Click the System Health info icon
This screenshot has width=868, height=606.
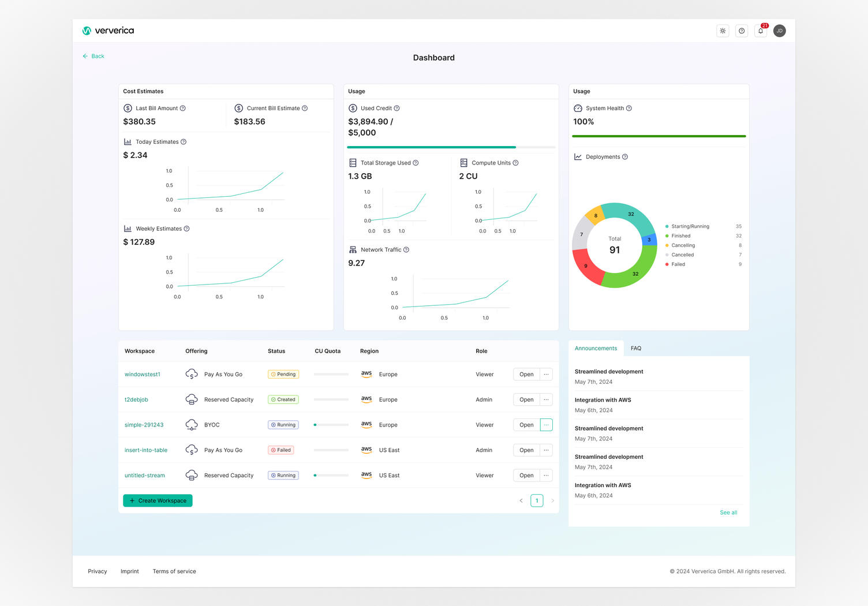pos(629,108)
